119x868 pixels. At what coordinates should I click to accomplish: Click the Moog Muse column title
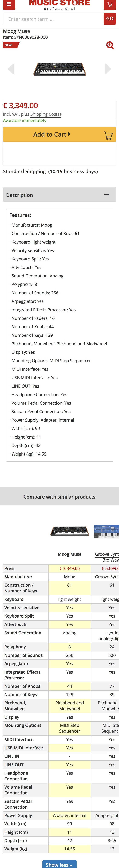click(69, 554)
